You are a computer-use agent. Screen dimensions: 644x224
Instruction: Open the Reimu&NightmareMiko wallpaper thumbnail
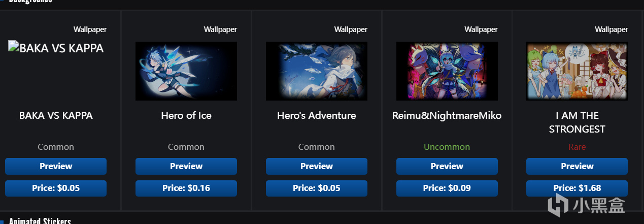click(x=447, y=71)
